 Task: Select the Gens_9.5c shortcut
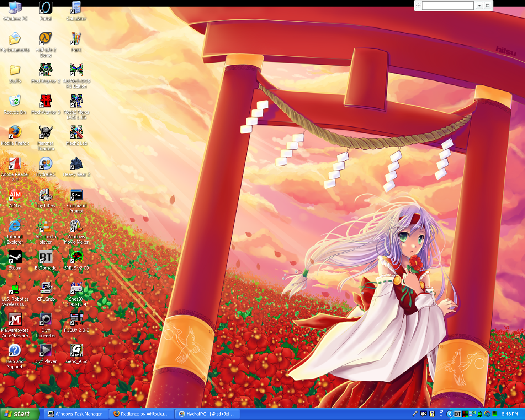point(76,354)
